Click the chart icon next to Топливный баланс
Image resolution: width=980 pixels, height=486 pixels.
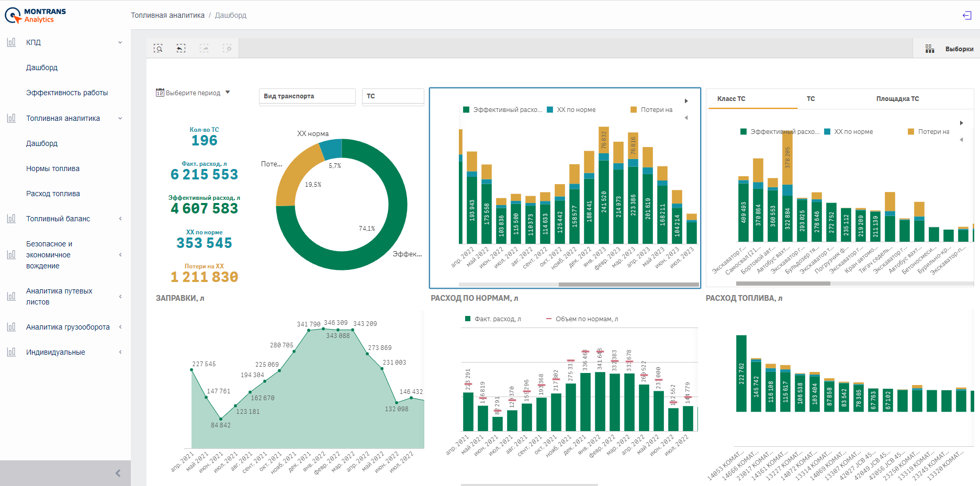(x=12, y=219)
